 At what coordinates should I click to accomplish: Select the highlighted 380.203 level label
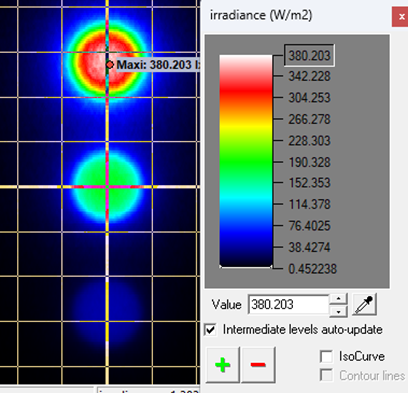pos(309,55)
